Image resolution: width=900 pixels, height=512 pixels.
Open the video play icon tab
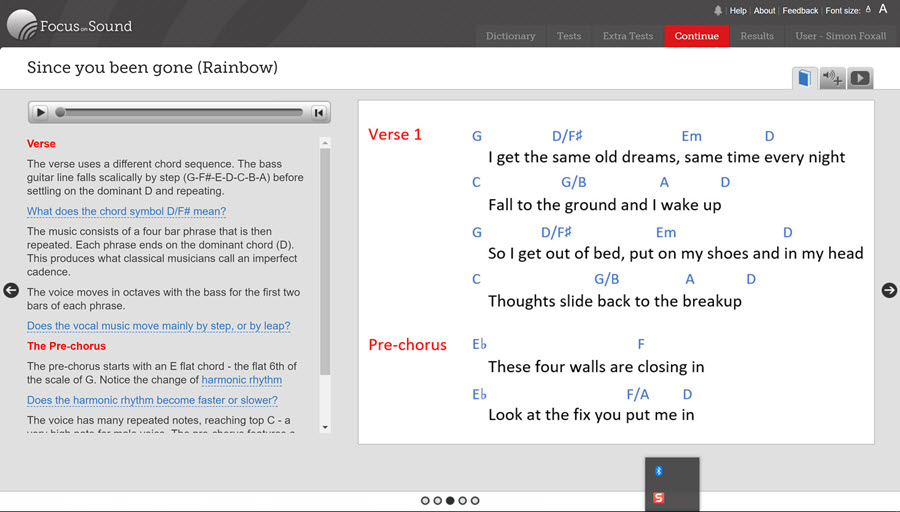[x=860, y=78]
